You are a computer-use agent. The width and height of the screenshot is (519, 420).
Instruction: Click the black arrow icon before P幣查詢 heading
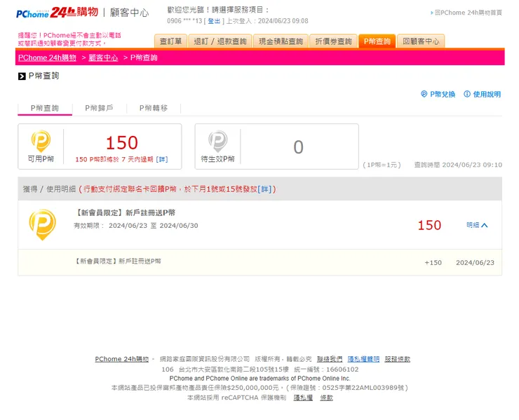point(22,76)
